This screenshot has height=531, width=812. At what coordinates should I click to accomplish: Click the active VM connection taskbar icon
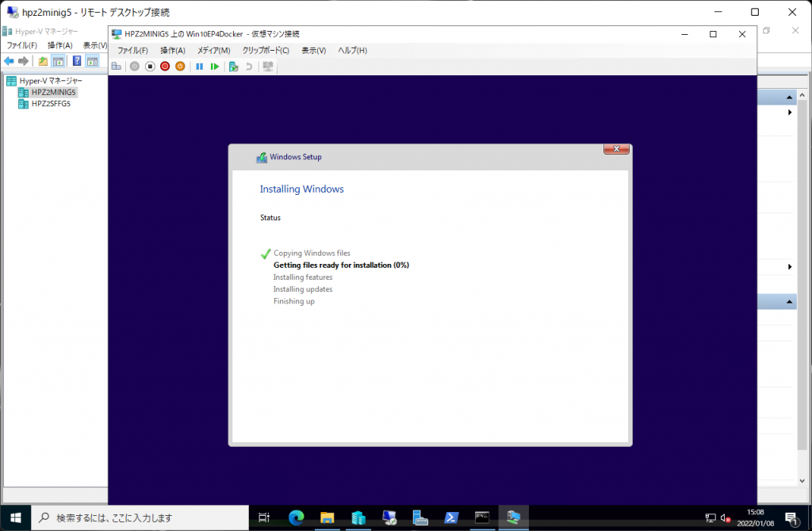pyautogui.click(x=513, y=518)
